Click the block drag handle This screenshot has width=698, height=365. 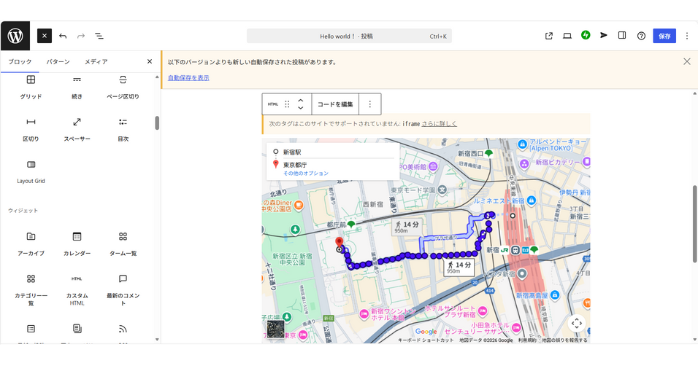pos(287,104)
